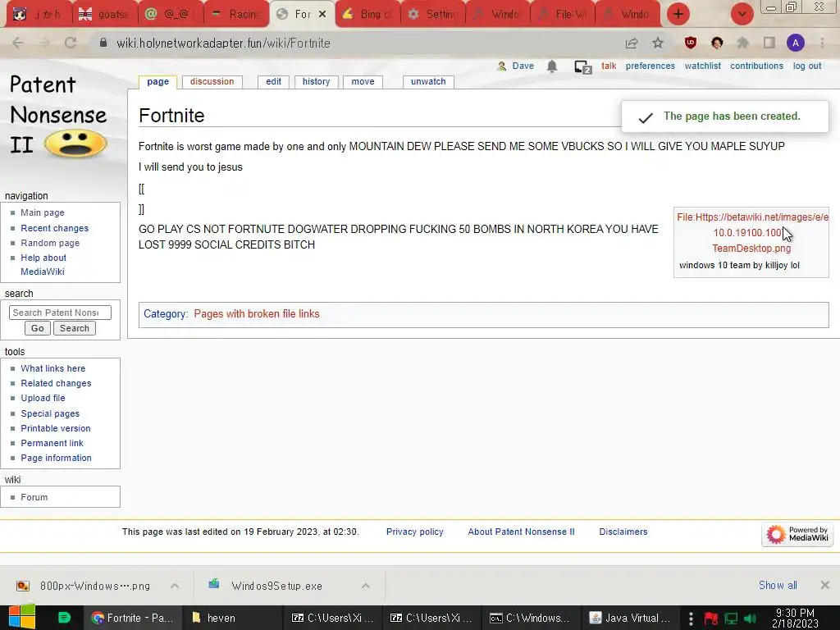The width and height of the screenshot is (840, 630).
Task: Open Random page link
Action: 50,243
